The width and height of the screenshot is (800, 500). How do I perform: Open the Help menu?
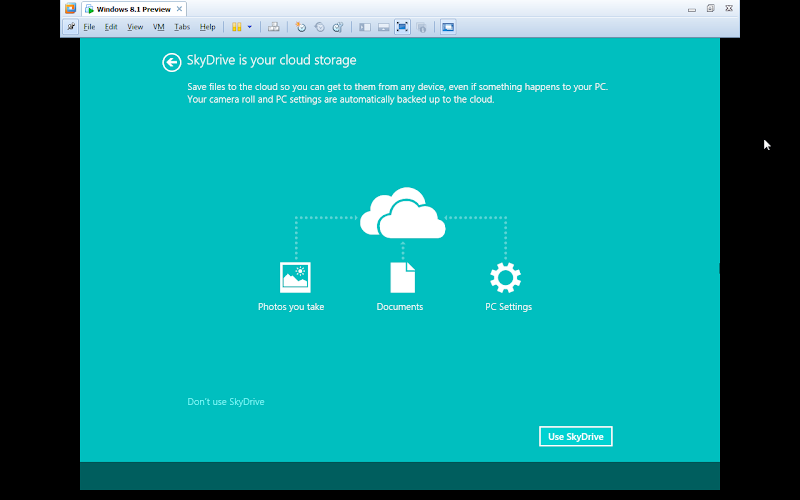coord(207,27)
